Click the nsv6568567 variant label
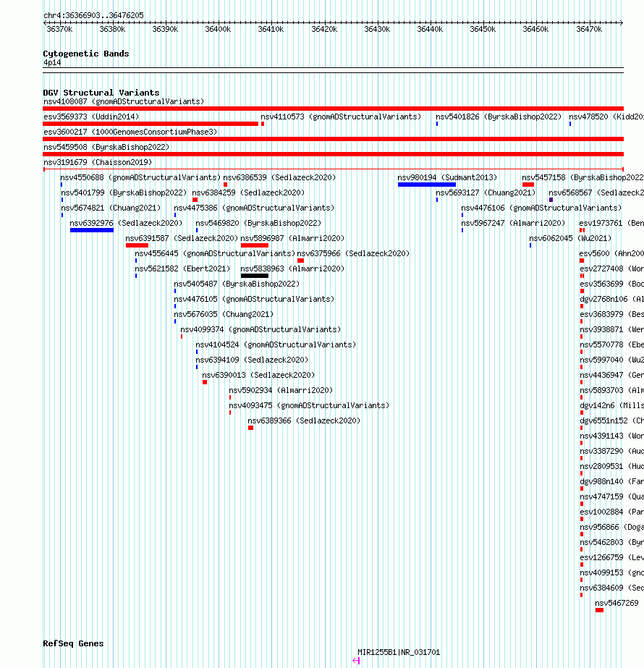Viewport: 644px width, 668px height. click(596, 193)
